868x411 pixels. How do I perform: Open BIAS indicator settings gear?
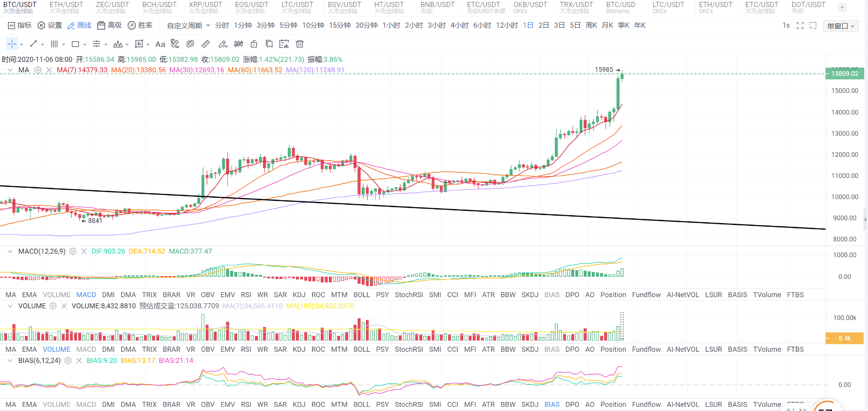[x=68, y=361]
